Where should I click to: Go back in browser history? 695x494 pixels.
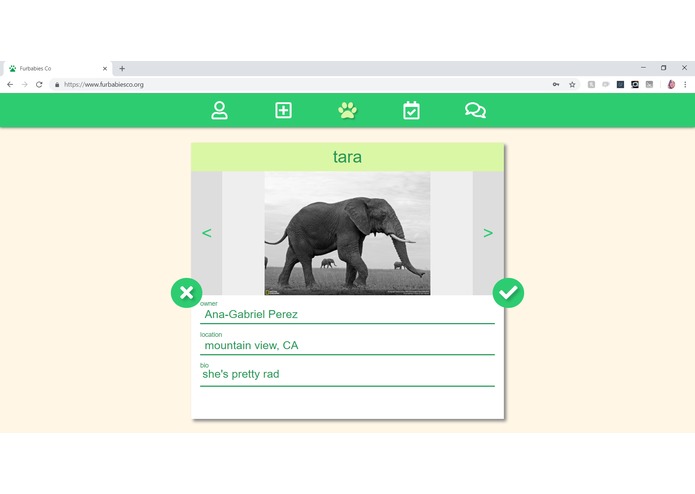click(x=10, y=85)
